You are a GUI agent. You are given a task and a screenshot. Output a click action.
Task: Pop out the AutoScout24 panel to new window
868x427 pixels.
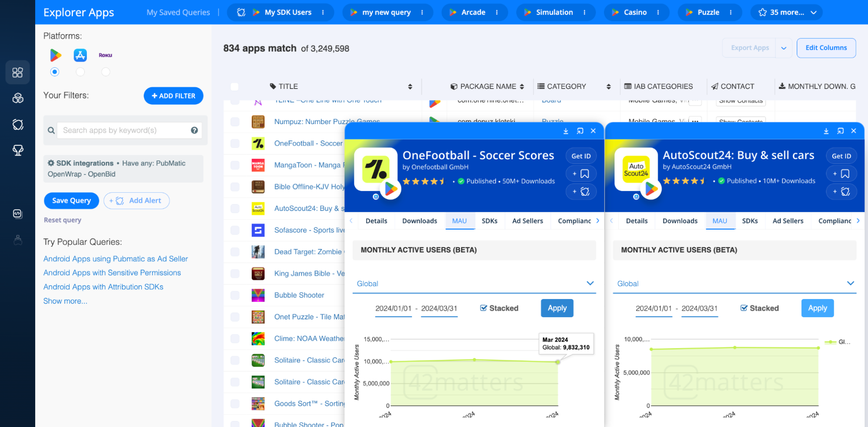tap(840, 131)
